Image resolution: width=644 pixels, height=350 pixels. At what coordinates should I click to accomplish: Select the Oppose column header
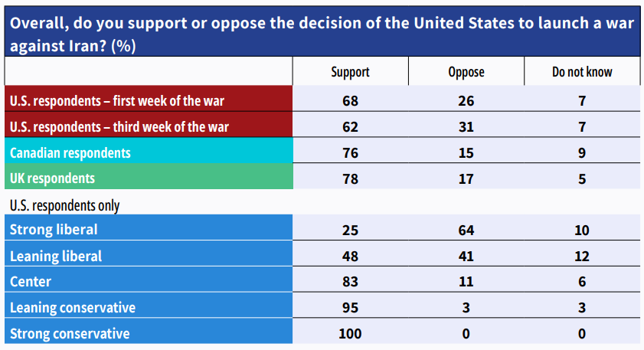click(466, 72)
